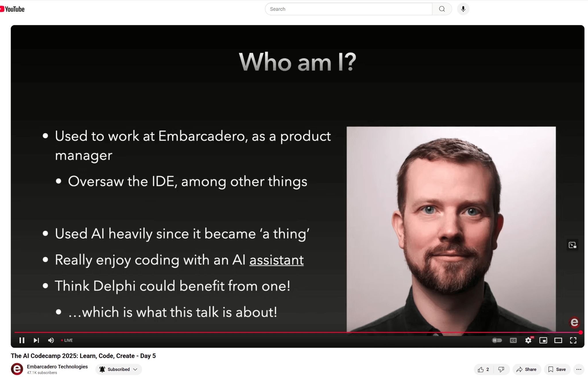Start voice search with the microphone
This screenshot has width=588, height=379.
tap(463, 9)
